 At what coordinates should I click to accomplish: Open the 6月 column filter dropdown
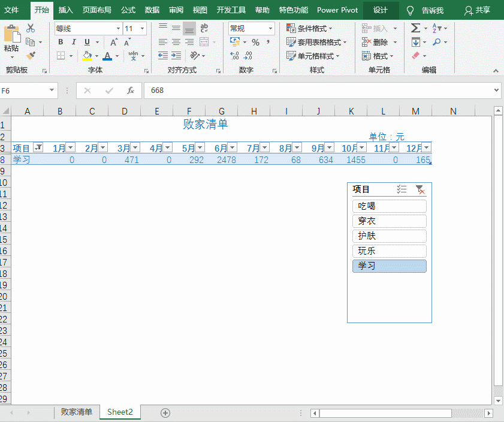coord(233,147)
